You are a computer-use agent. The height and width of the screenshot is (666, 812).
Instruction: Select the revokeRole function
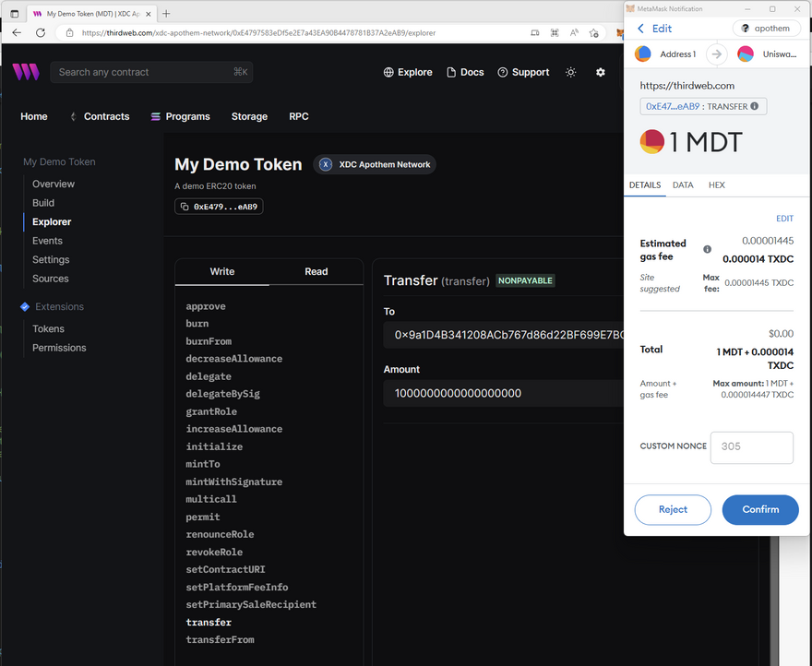[214, 552]
